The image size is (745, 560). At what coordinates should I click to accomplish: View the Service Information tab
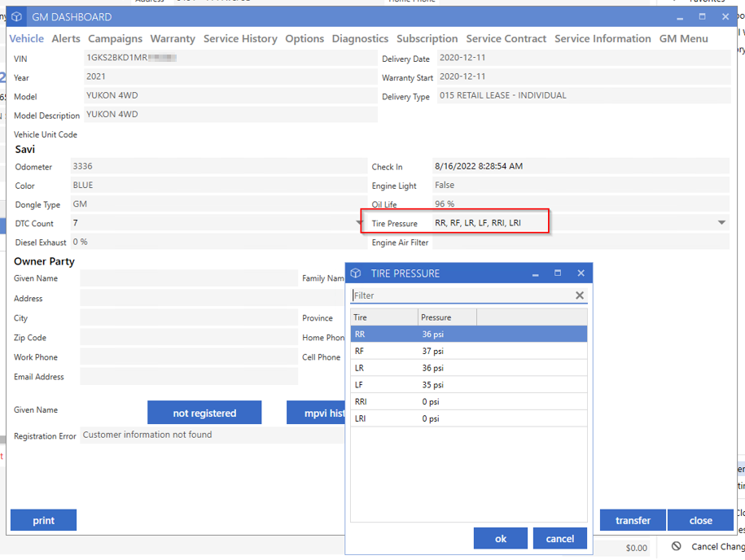pos(603,39)
